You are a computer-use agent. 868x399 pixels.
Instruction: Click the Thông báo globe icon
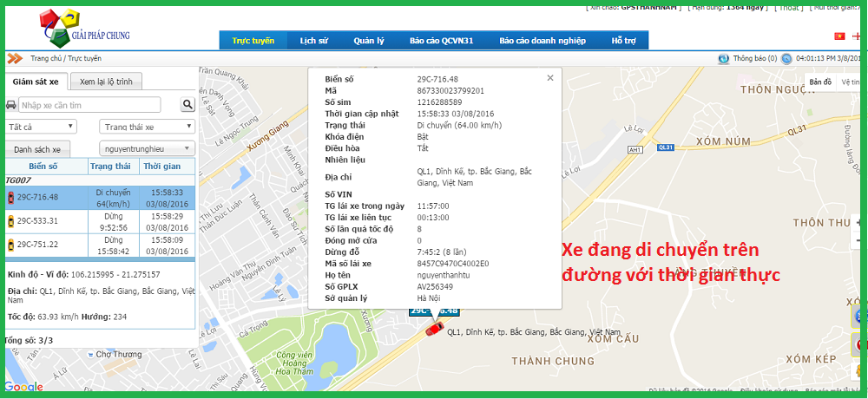tap(724, 58)
